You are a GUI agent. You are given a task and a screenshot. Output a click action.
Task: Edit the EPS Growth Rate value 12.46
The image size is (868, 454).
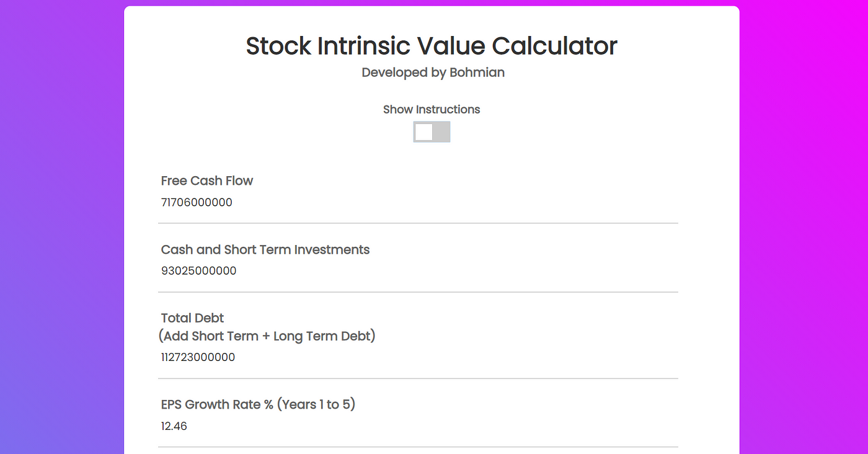point(418,426)
